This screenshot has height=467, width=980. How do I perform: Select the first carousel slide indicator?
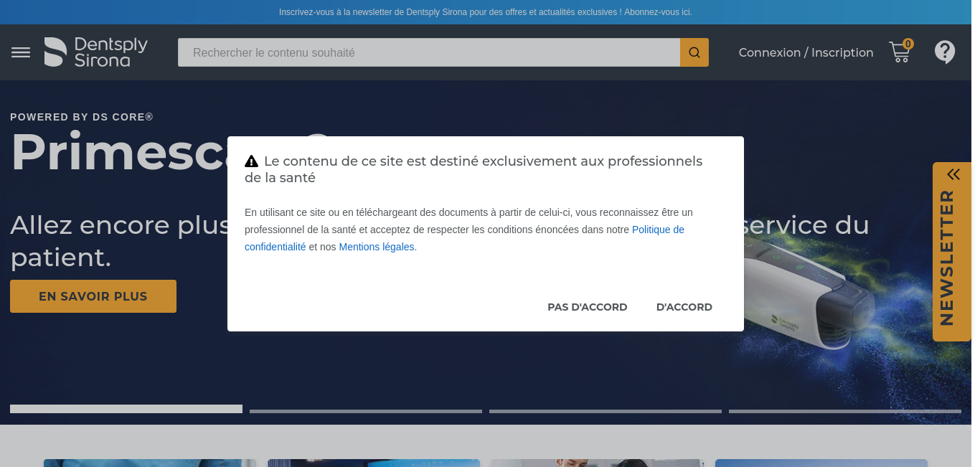point(126,409)
